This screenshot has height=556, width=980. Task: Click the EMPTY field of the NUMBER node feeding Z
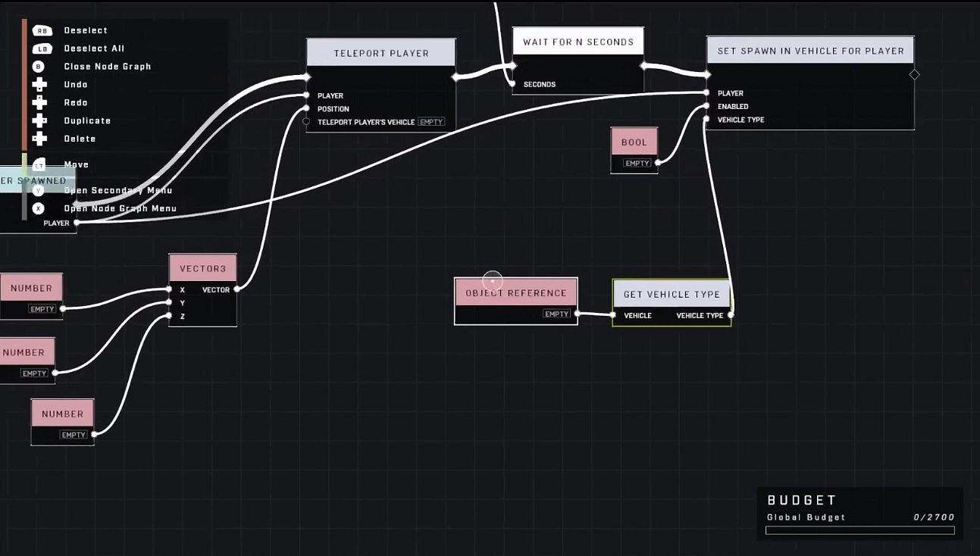(x=74, y=435)
